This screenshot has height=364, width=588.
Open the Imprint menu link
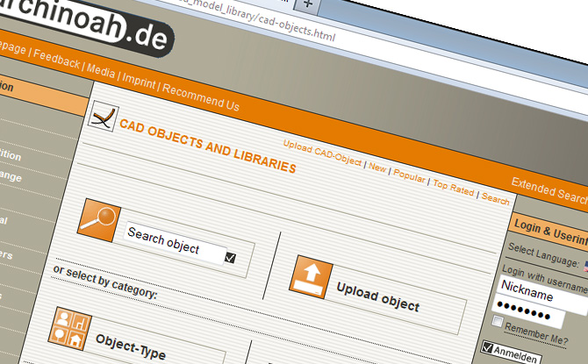point(139,80)
